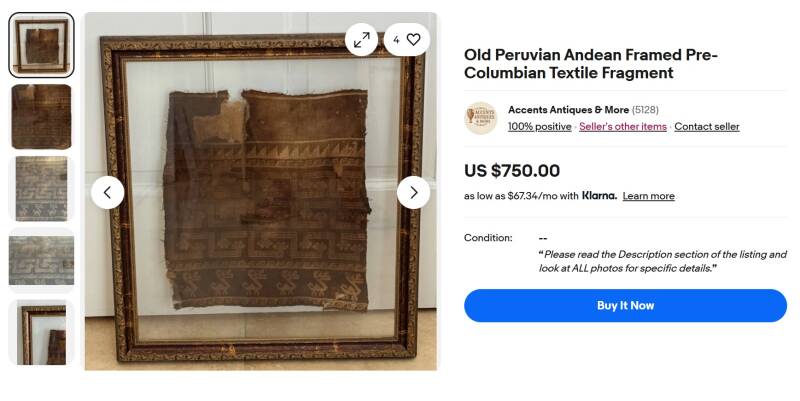Open the Accents Antiques & More seller logo

click(481, 118)
